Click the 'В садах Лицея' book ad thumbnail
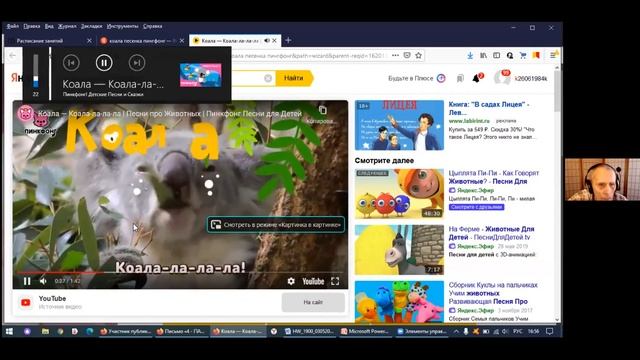The image size is (640, 360). tap(399, 125)
